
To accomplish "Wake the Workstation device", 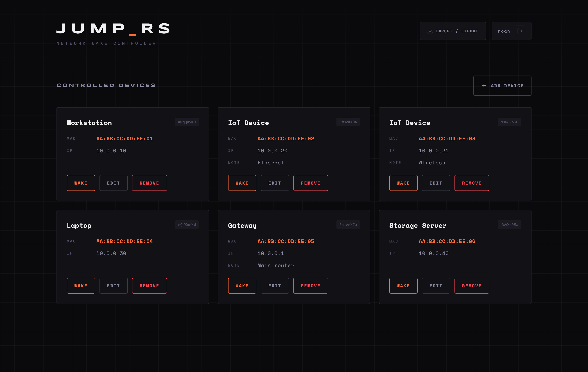I will point(81,183).
